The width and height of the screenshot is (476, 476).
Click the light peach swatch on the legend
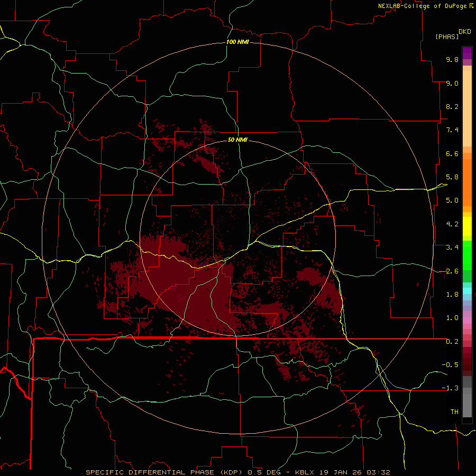467,108
